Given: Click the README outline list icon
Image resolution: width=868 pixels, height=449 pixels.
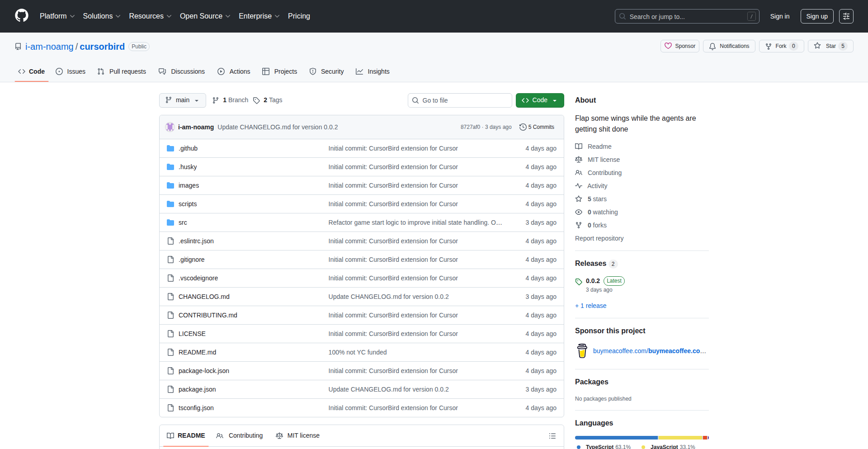Looking at the screenshot, I should point(552,436).
